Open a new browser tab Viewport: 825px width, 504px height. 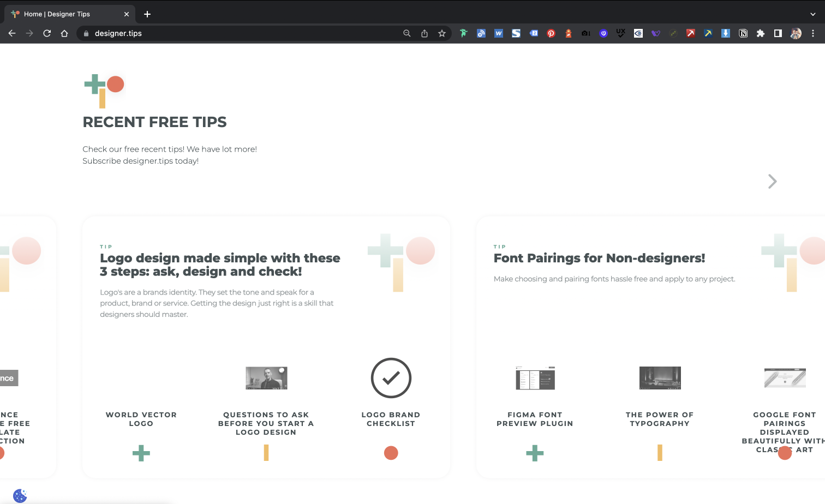click(147, 14)
